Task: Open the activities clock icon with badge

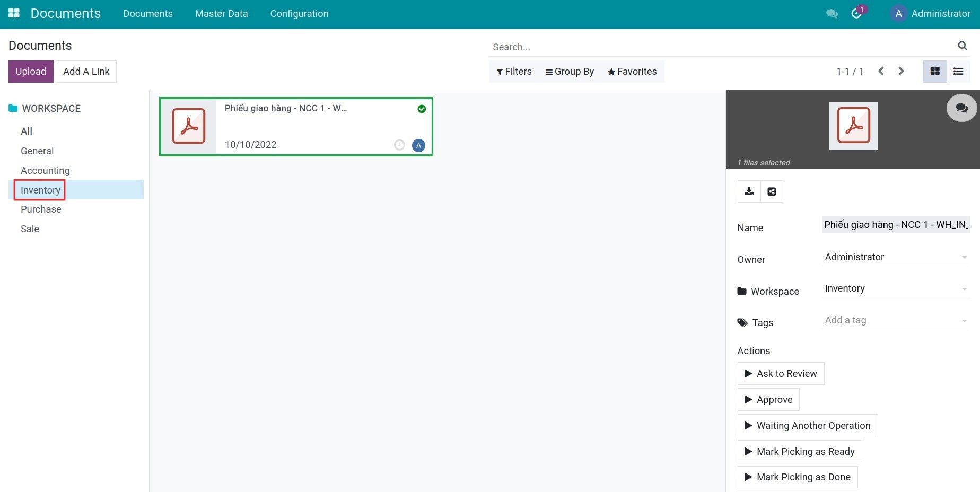Action: [x=856, y=13]
